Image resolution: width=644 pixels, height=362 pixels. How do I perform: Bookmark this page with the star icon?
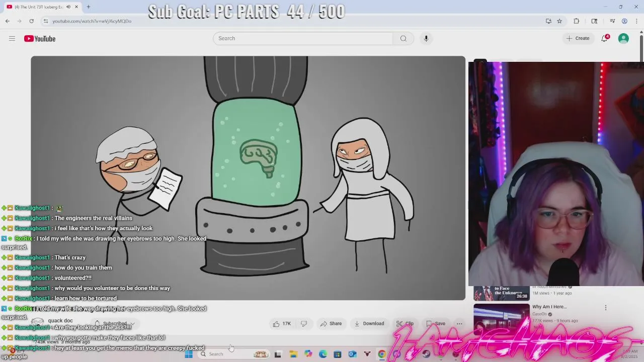tap(559, 21)
